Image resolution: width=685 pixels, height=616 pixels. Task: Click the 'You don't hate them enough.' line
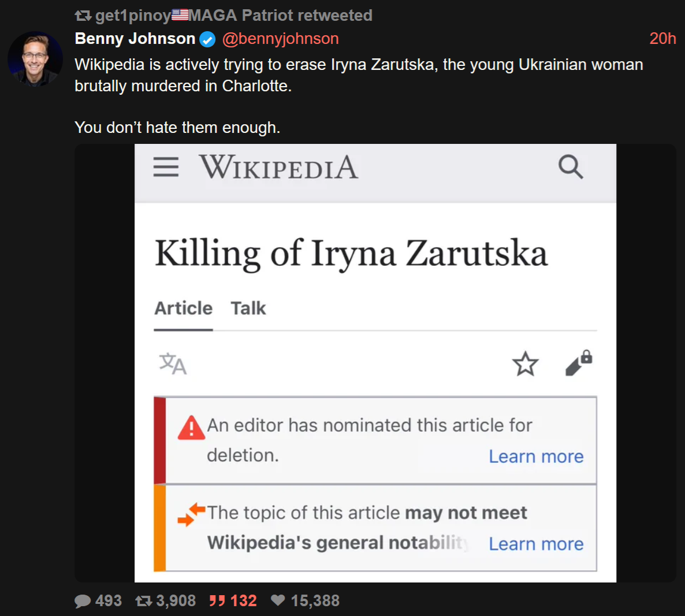pyautogui.click(x=177, y=128)
